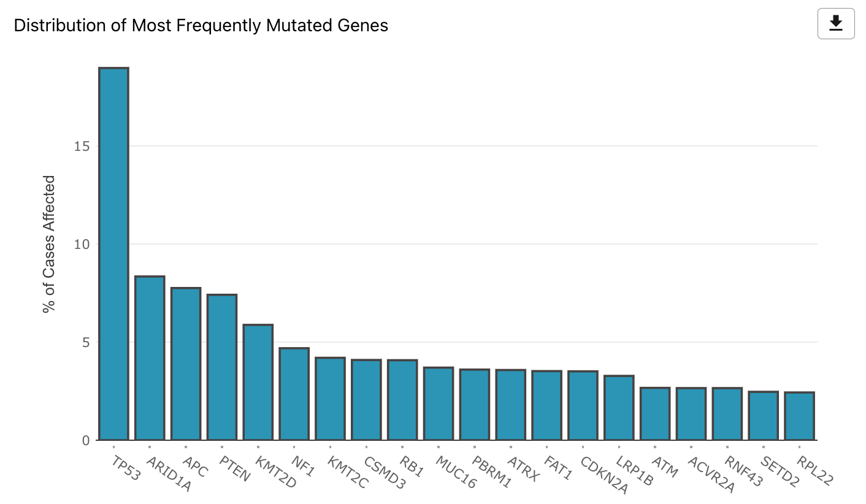Click the TP53 bar in chart
The height and width of the screenshot is (504, 866).
point(114,254)
